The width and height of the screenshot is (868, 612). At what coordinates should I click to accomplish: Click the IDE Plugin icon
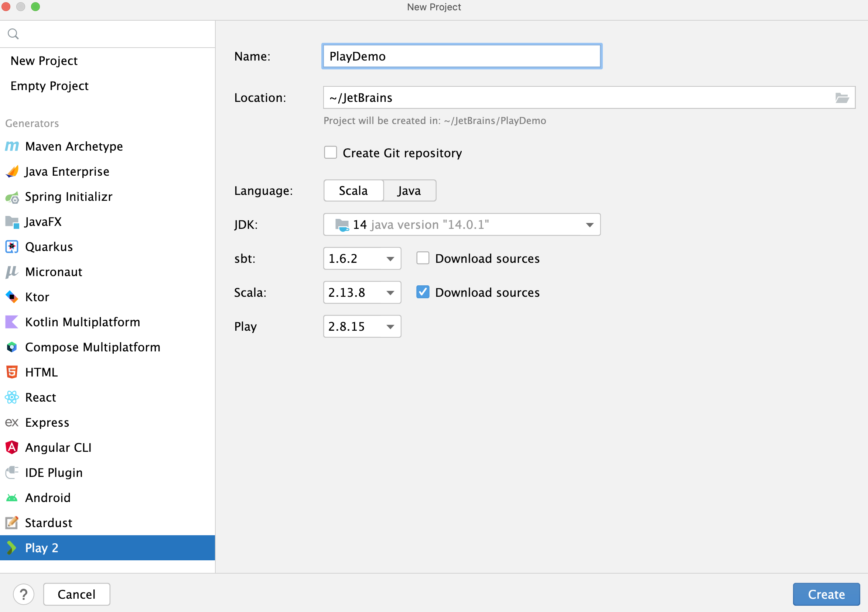point(12,472)
